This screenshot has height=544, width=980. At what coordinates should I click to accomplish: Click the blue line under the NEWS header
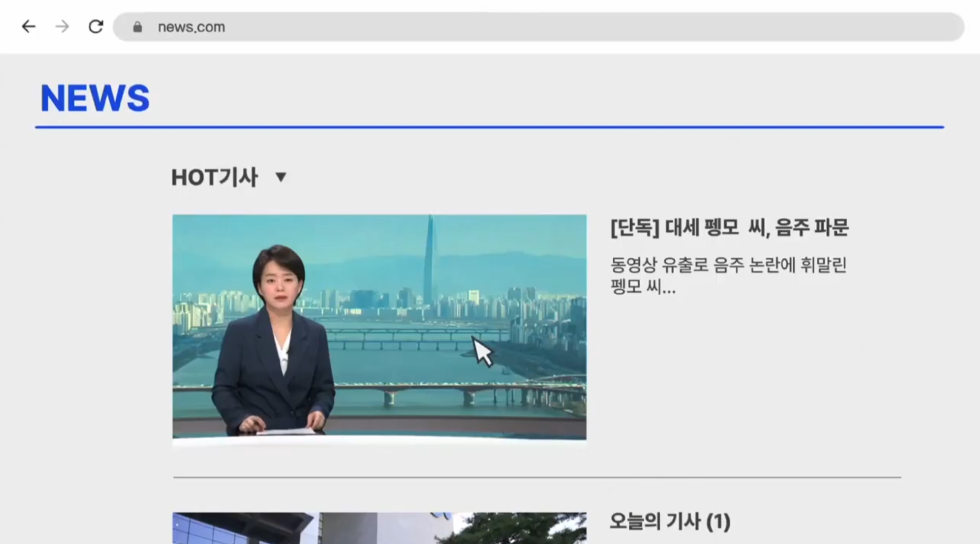[x=489, y=127]
